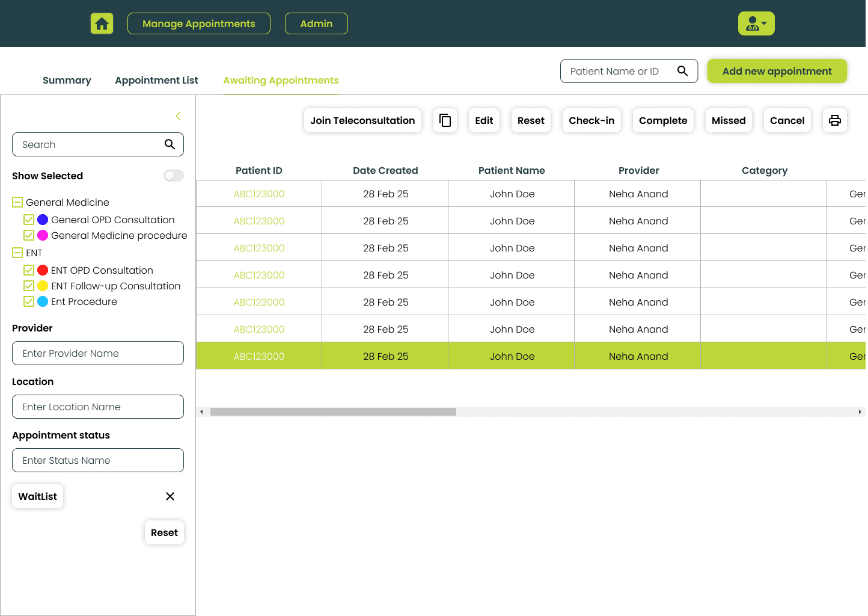Uncheck the General Medicine procedure checkbox
868x616 pixels.
[28, 235]
